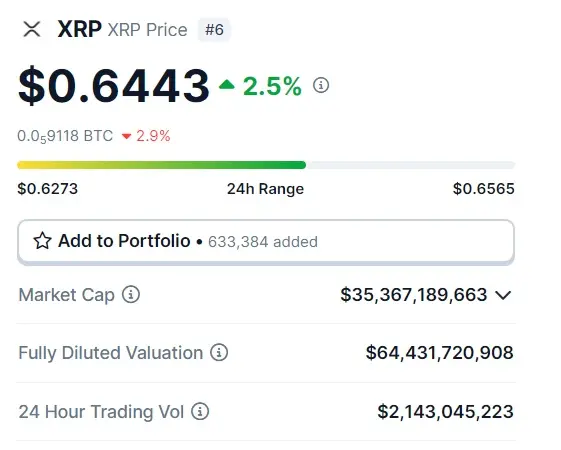Click the Fully Diluted Valuation amount $64,431,720,908

[x=440, y=353]
